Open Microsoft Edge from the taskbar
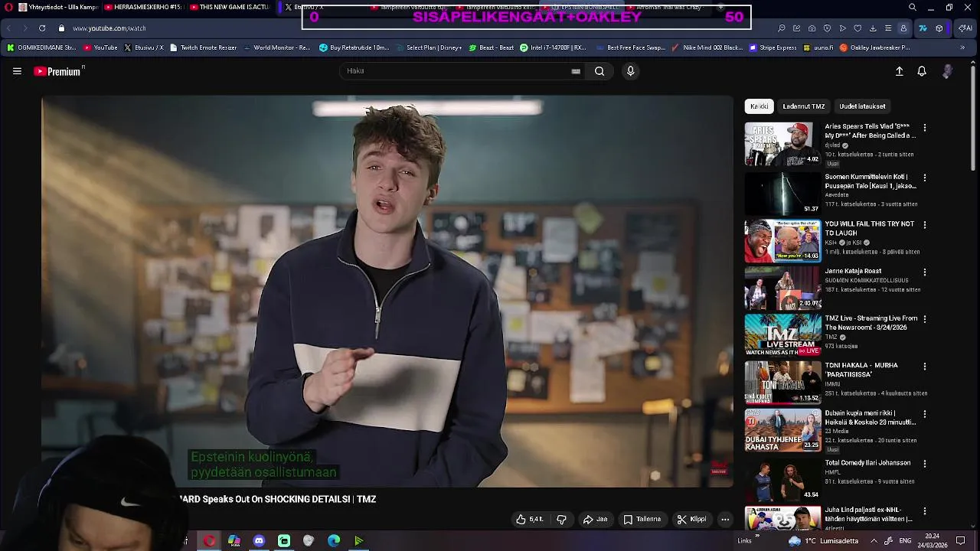Image resolution: width=980 pixels, height=551 pixels. coord(334,540)
